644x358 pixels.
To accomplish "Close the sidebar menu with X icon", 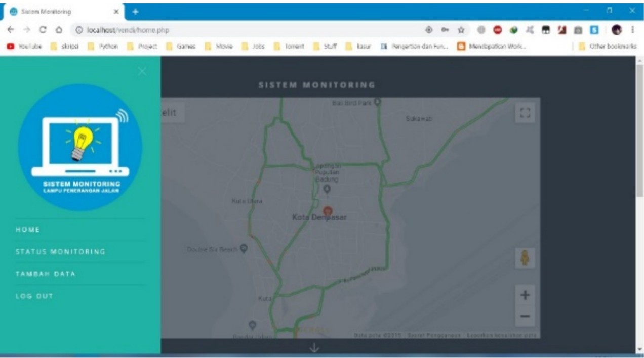I will [142, 71].
